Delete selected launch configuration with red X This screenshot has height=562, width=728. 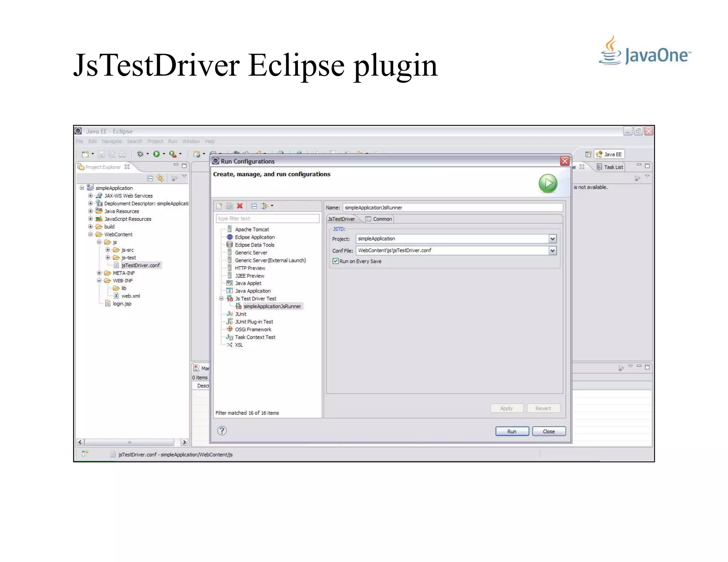click(x=240, y=206)
